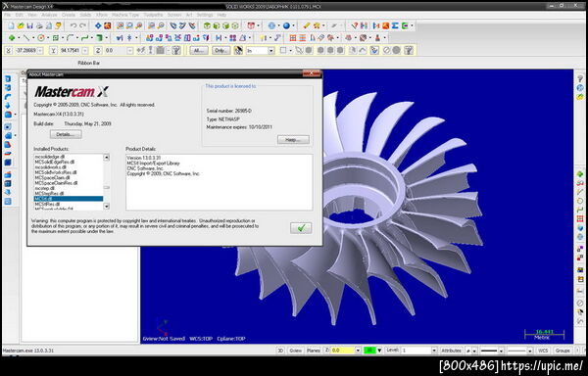Image resolution: width=588 pixels, height=376 pixels.
Task: Open the Create menu
Action: [69, 15]
